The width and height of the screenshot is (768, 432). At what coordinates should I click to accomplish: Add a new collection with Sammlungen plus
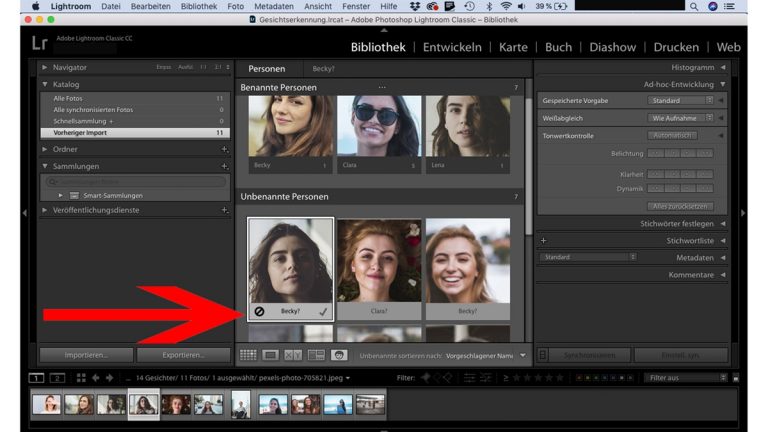[x=225, y=166]
